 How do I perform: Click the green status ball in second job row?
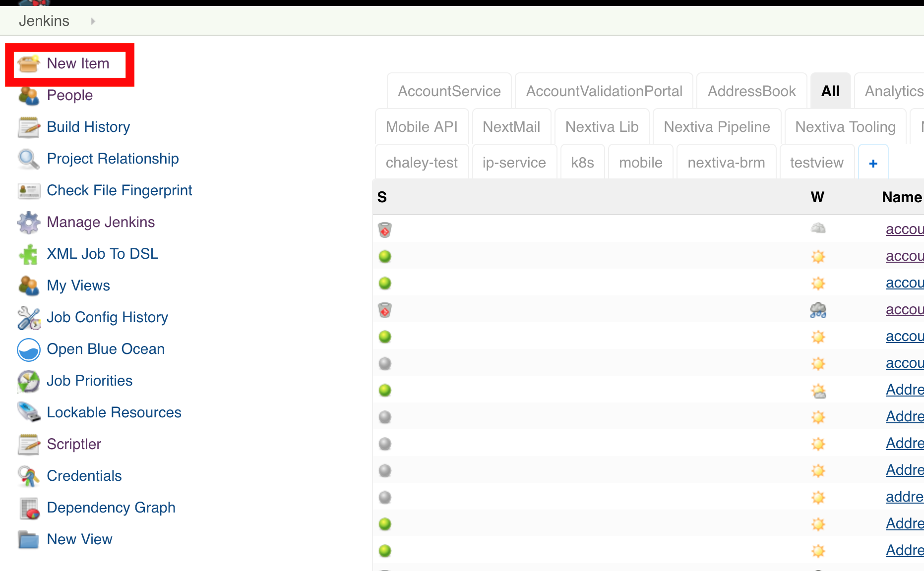(385, 256)
